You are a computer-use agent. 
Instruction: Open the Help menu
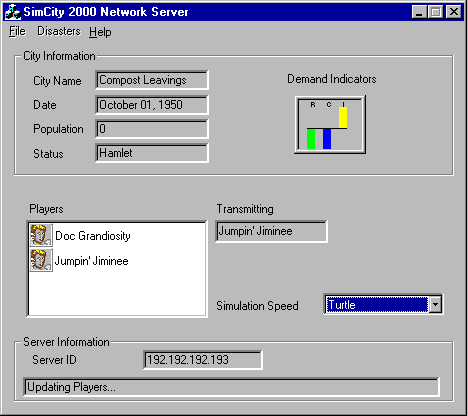(100, 32)
